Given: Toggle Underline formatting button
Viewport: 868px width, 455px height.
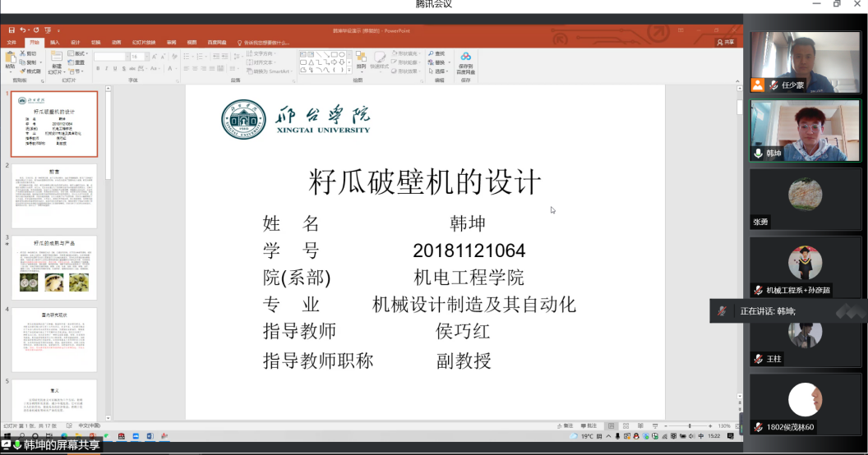Looking at the screenshot, I should coord(114,68).
